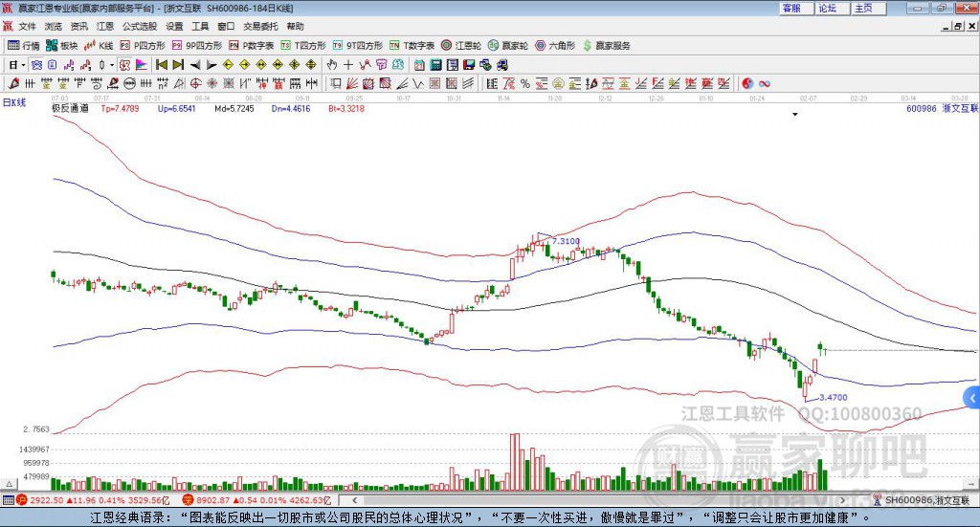Click the 论坛 button in title bar

[832, 8]
